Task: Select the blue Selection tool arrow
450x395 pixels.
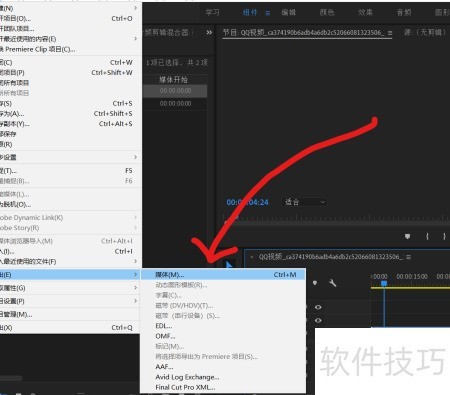Action: click(229, 265)
